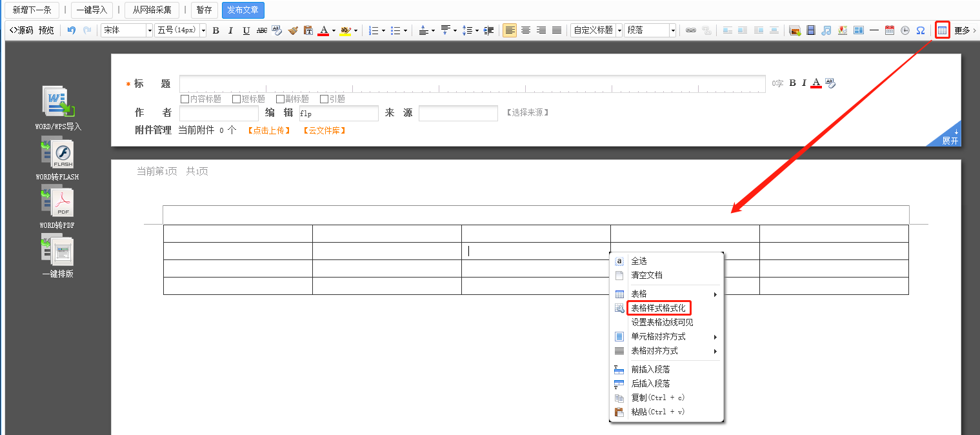Enable the 副标题 checkbox
Image resolution: width=980 pixels, height=435 pixels.
pyautogui.click(x=280, y=99)
